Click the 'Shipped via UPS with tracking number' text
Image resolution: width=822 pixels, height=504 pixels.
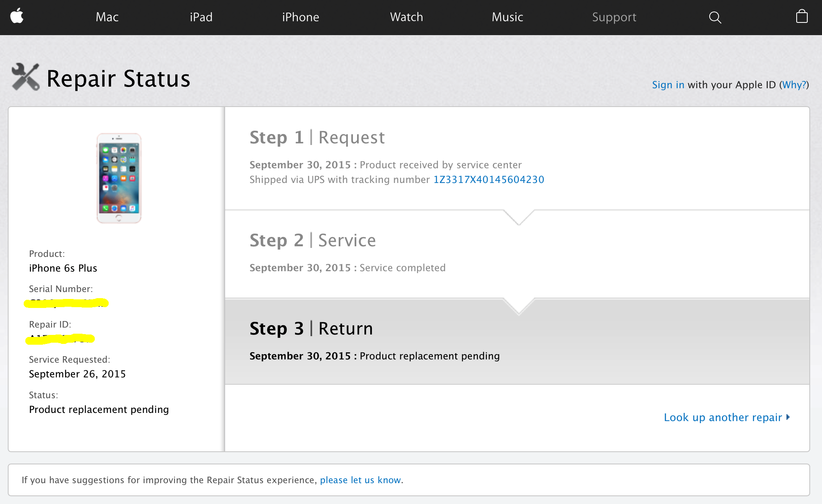(x=340, y=180)
